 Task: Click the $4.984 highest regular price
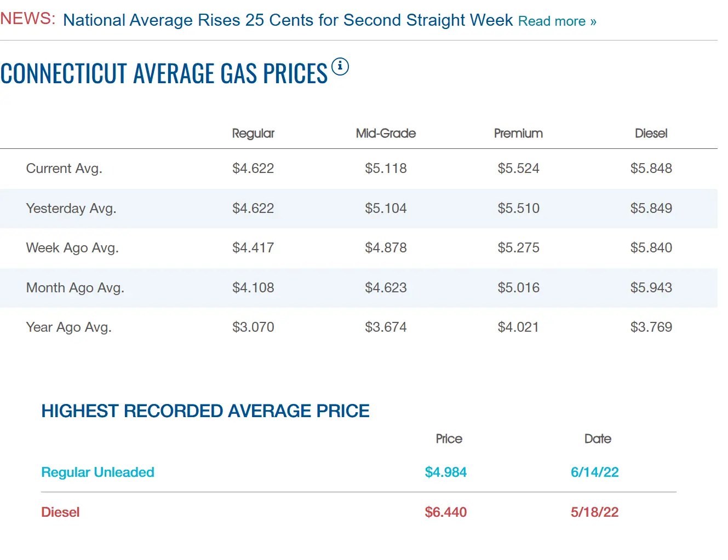[x=446, y=472]
